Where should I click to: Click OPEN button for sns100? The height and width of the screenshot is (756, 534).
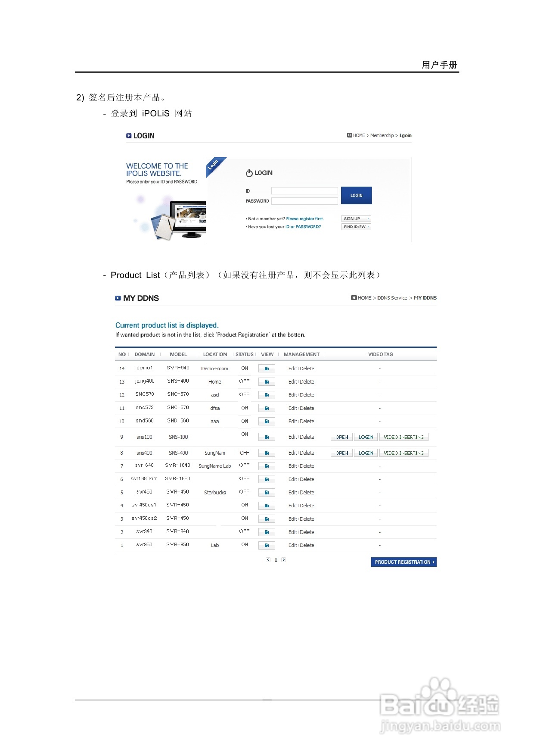point(342,437)
